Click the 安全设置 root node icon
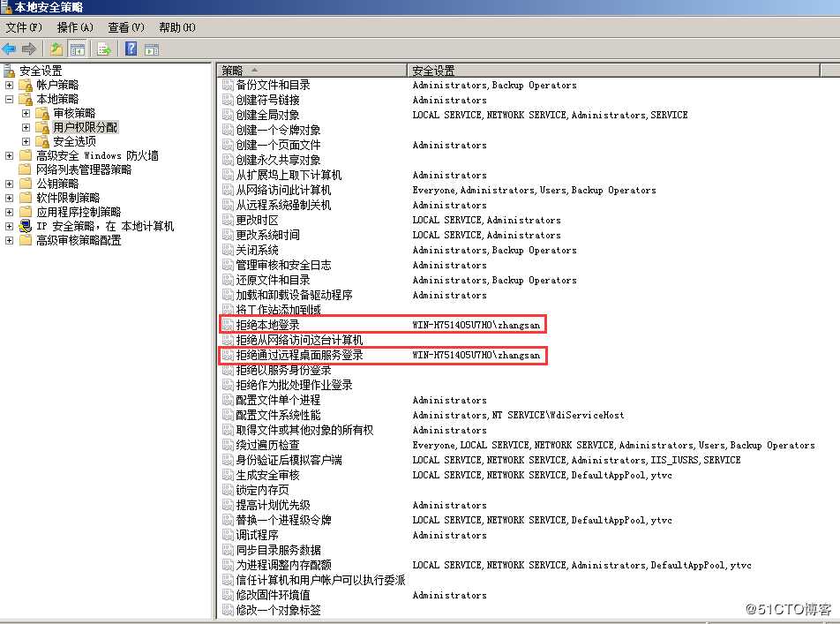 [9, 71]
